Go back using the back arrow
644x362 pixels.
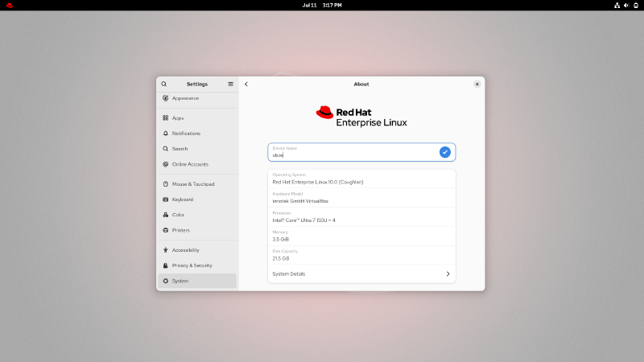(246, 84)
